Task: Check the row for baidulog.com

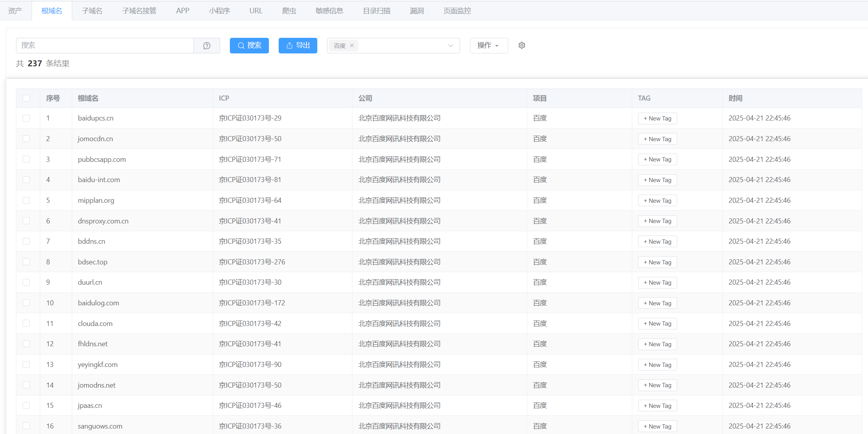Action: (26, 303)
